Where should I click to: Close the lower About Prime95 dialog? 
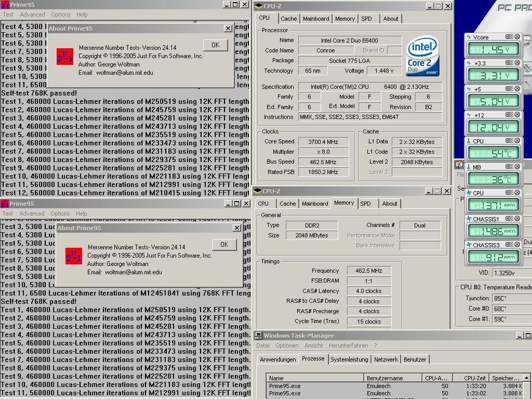click(237, 228)
